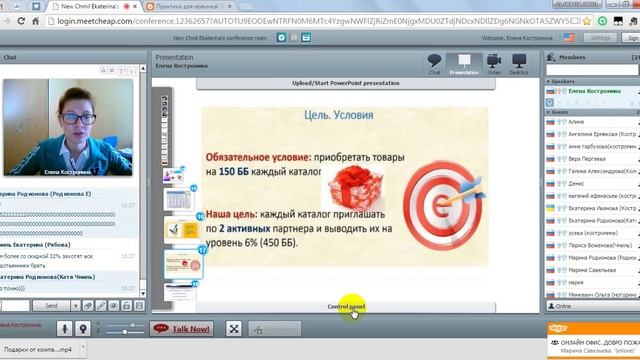The width and height of the screenshot is (640, 360).
Task: Bookmark page with the star icon
Action: tap(587, 21)
